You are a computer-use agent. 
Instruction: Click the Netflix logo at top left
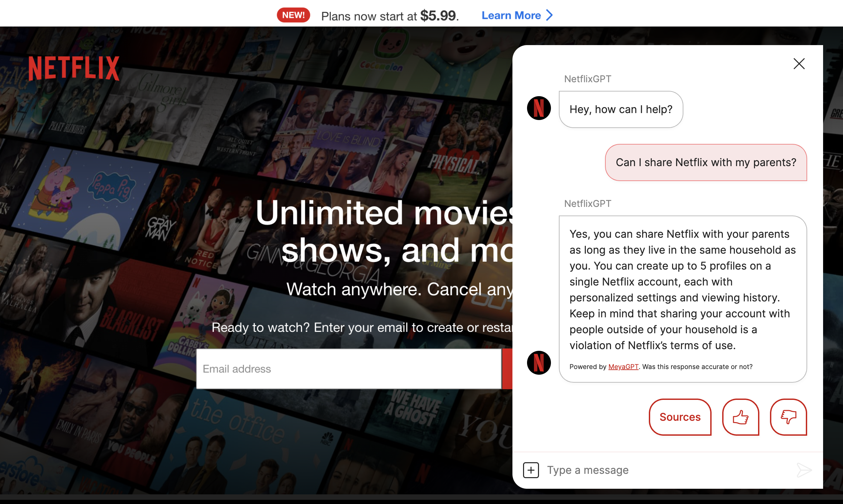74,68
